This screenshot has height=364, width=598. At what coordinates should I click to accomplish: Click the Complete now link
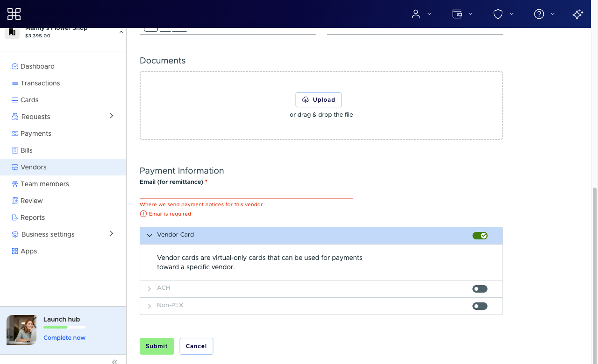(64, 337)
